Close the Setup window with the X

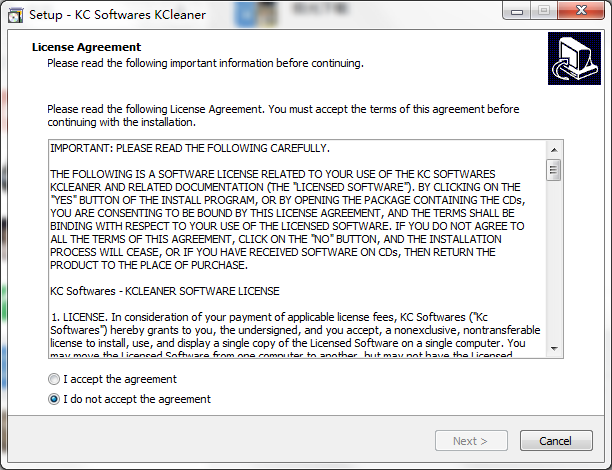(581, 10)
